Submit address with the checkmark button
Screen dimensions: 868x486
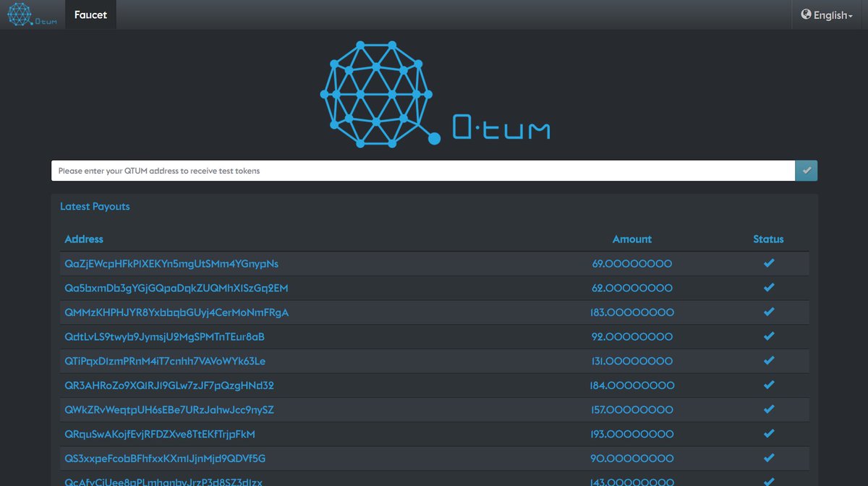[807, 171]
